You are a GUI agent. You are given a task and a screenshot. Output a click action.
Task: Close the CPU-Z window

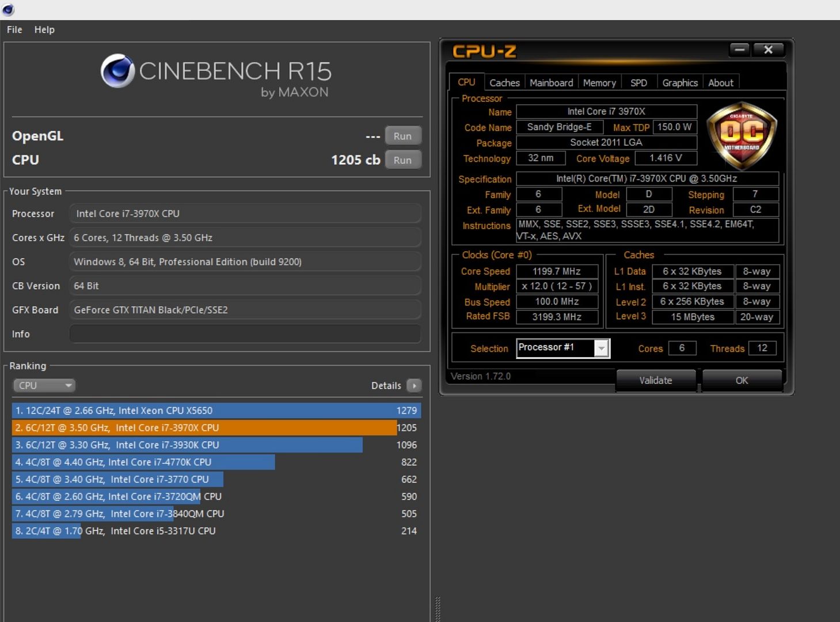[x=768, y=50]
